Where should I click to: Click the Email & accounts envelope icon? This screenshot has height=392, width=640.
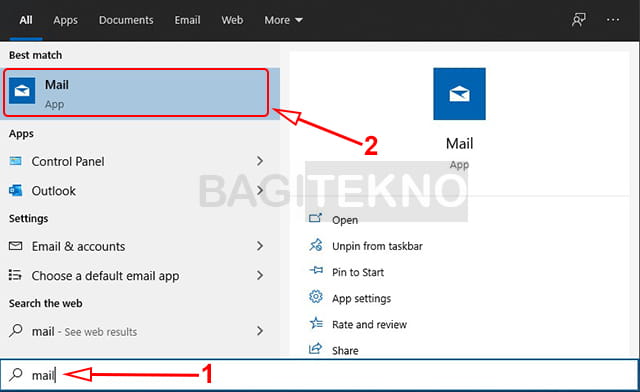tap(16, 246)
